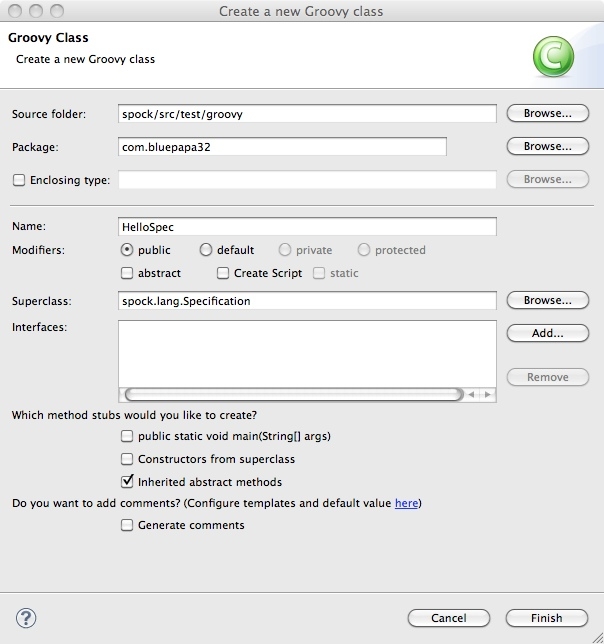Click the Superclass field spock.lang.Specification
The image size is (604, 644).
click(307, 301)
